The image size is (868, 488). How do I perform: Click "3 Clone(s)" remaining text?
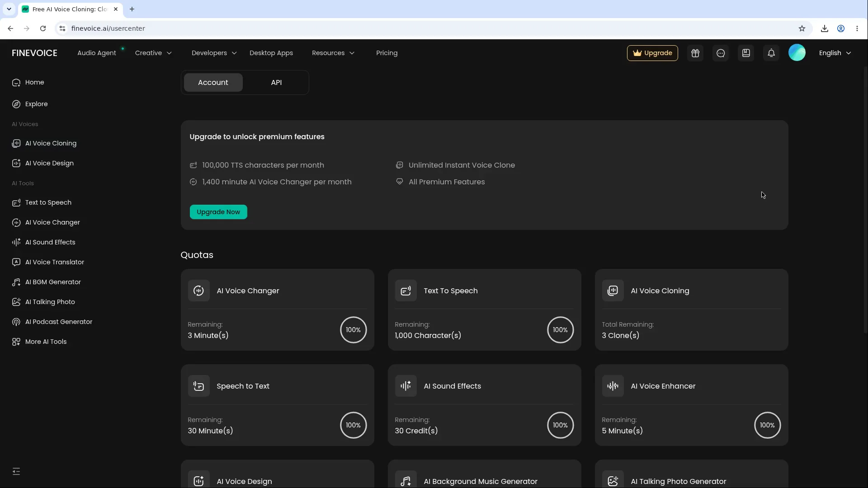[x=620, y=335]
